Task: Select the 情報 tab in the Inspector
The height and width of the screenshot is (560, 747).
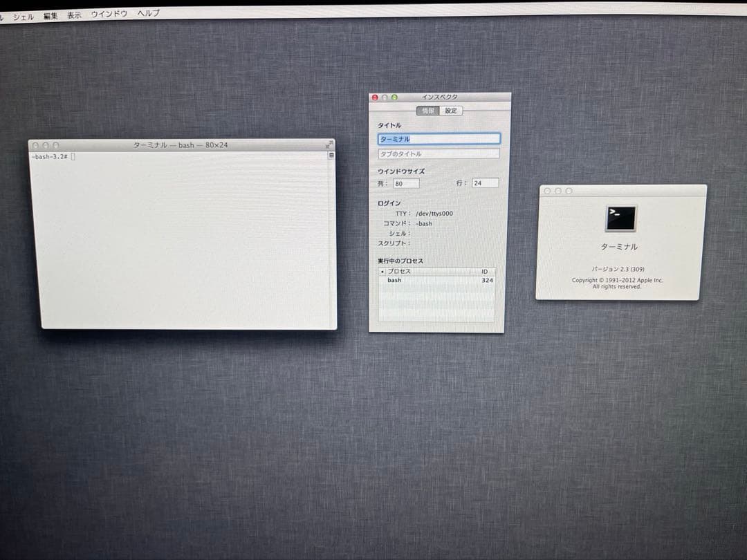Action: point(429,110)
